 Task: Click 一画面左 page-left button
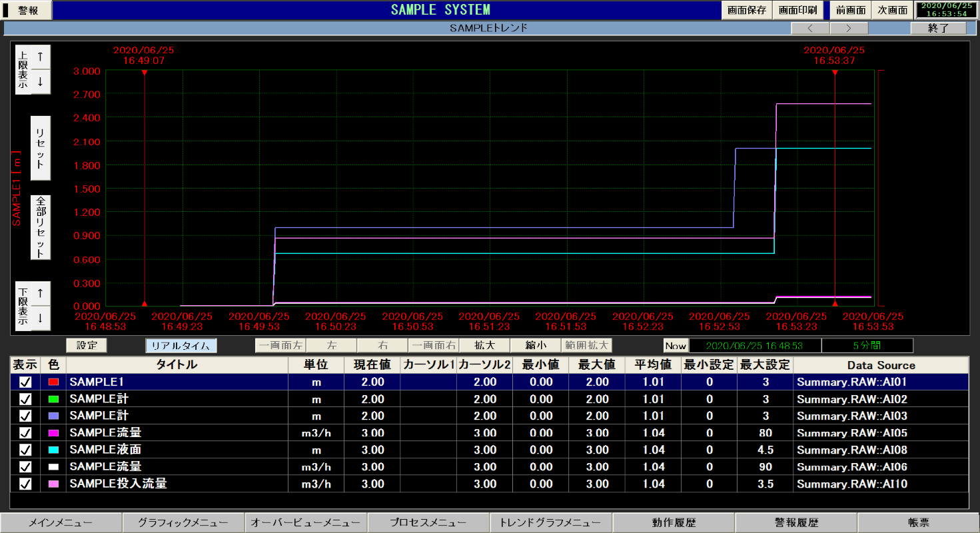click(x=280, y=345)
